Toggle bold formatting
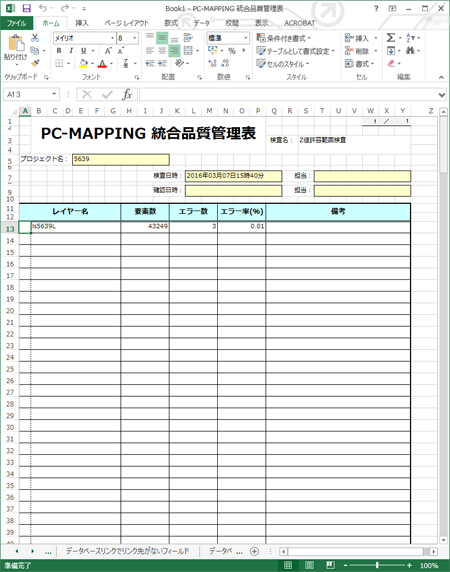Image resolution: width=450 pixels, height=572 pixels. pos(59,51)
